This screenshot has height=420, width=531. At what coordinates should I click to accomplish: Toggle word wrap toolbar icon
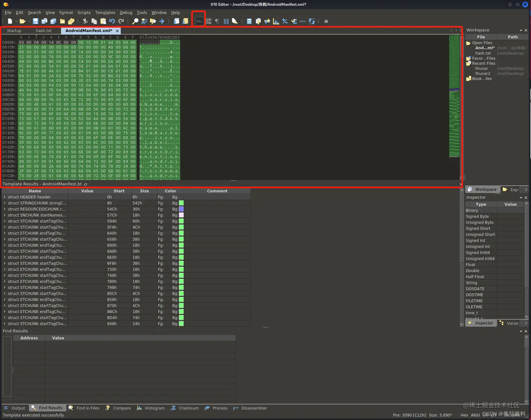(209, 21)
